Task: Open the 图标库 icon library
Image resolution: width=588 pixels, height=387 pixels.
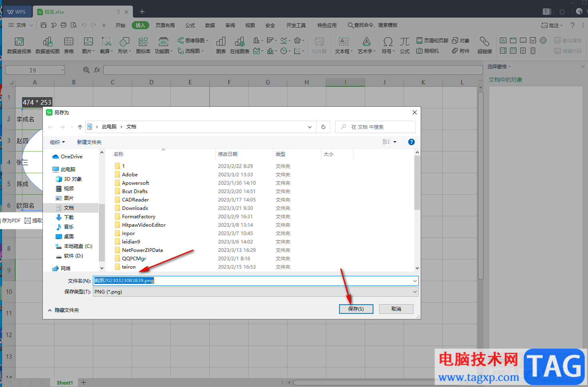Action: [143, 42]
